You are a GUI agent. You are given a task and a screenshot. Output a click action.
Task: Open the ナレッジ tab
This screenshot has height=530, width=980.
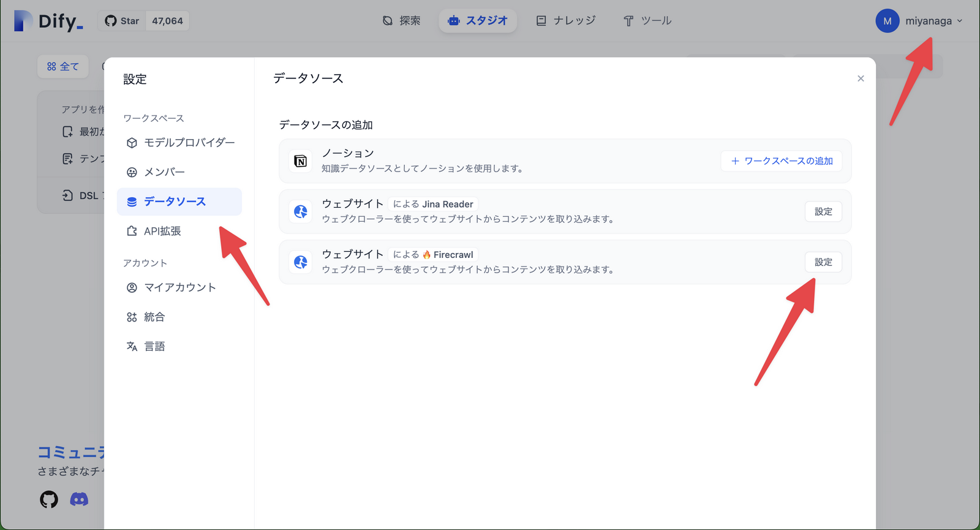point(565,21)
